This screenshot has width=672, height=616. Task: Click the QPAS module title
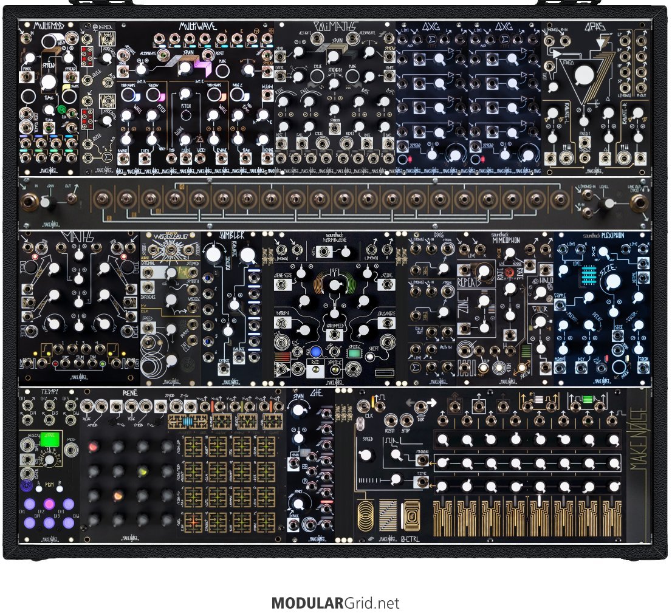tap(594, 27)
